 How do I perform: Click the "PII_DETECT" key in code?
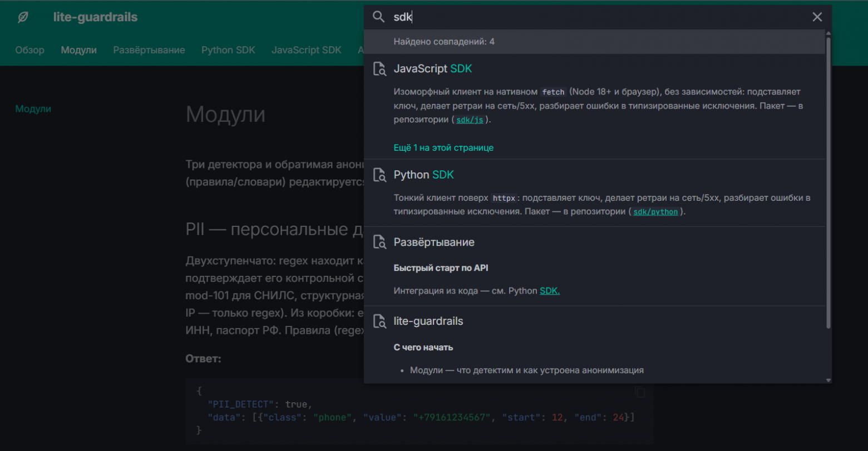pyautogui.click(x=241, y=404)
